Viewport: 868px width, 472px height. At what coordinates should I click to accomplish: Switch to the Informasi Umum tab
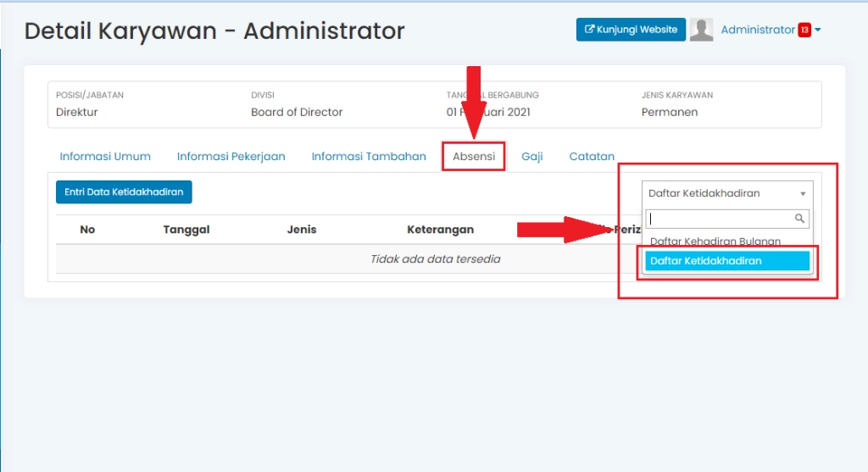pyautogui.click(x=105, y=157)
